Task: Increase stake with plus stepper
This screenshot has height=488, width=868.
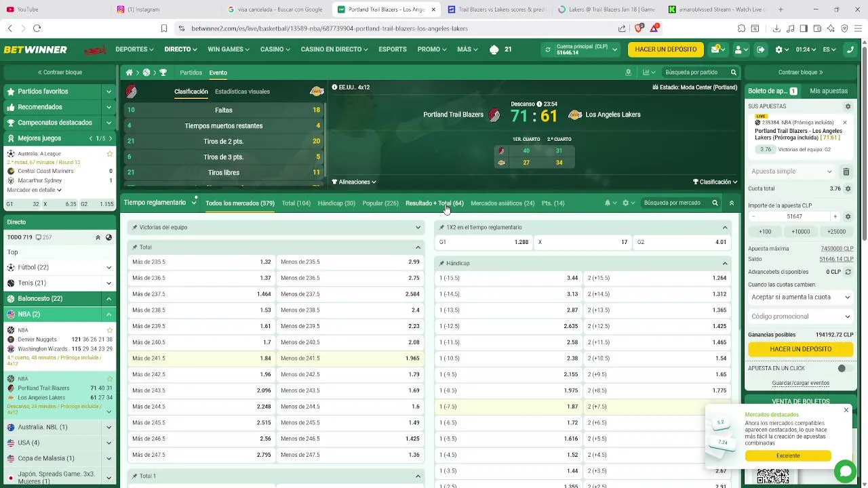Action: pos(835,217)
